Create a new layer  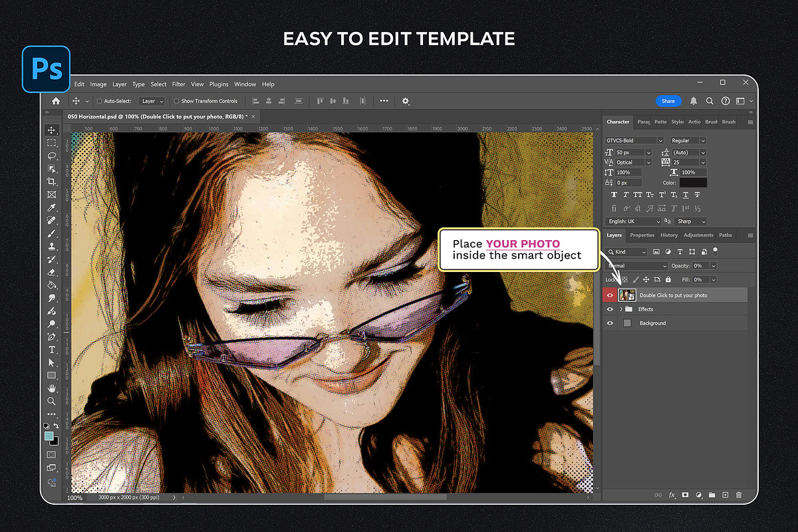[x=726, y=495]
